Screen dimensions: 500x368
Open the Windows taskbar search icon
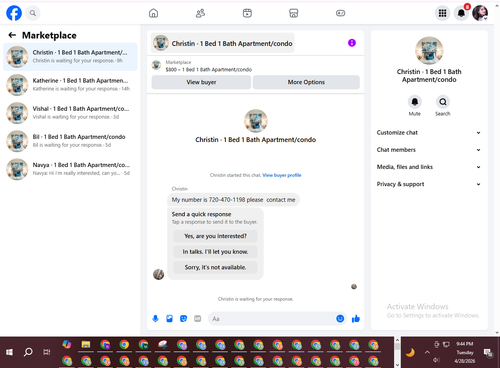click(x=28, y=352)
